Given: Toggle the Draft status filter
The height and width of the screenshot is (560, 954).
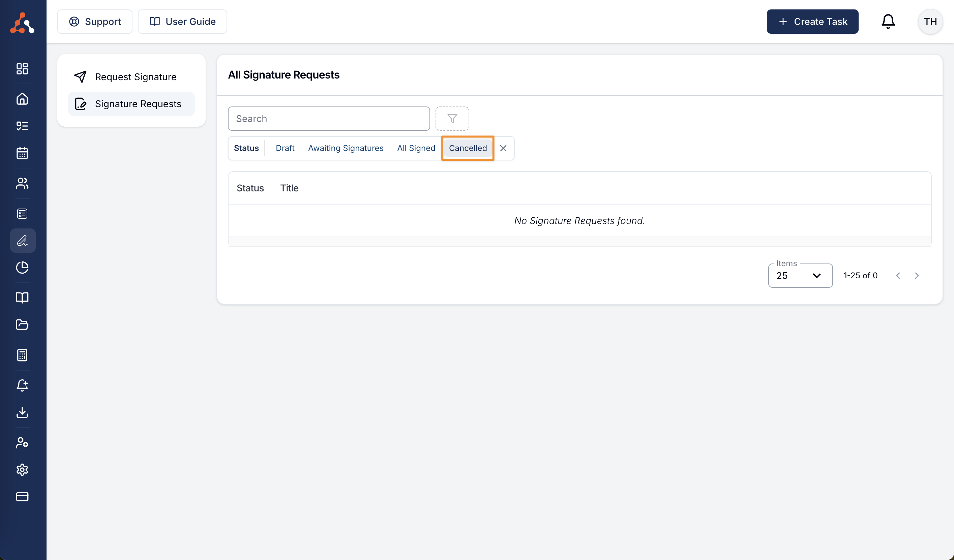Looking at the screenshot, I should (285, 148).
